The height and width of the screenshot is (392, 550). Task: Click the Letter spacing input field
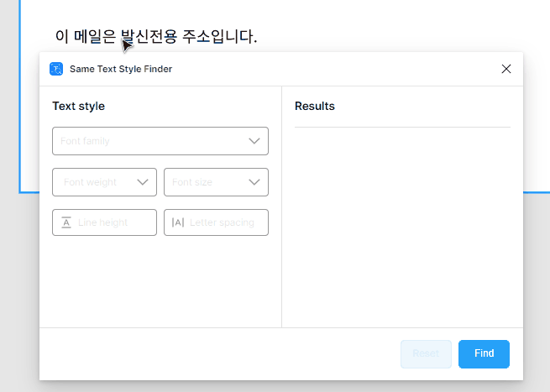click(x=216, y=222)
